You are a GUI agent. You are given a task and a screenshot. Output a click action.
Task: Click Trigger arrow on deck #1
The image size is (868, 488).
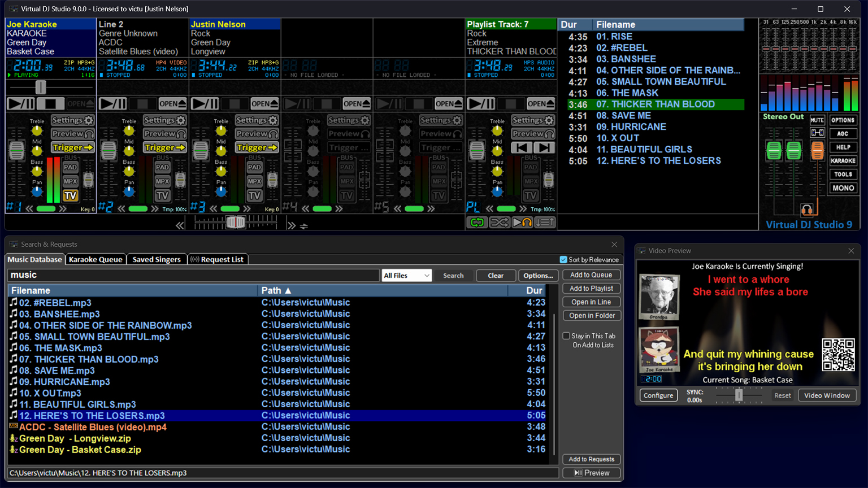(x=73, y=147)
